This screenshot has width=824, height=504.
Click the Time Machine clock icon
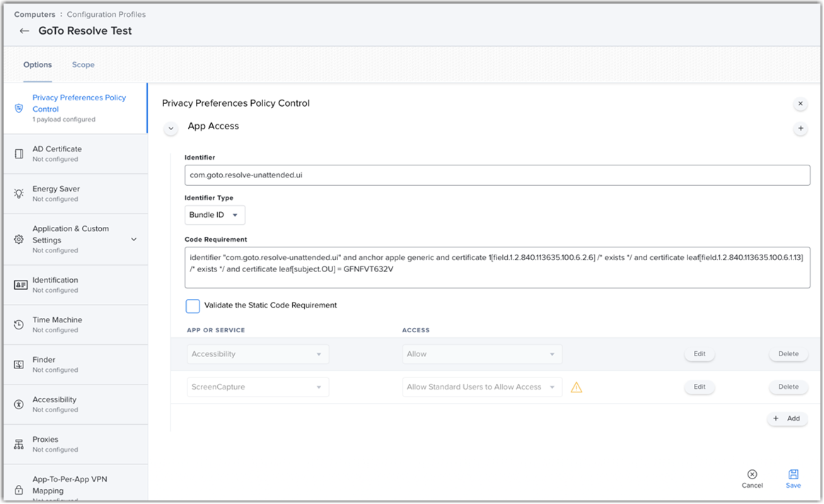(19, 324)
